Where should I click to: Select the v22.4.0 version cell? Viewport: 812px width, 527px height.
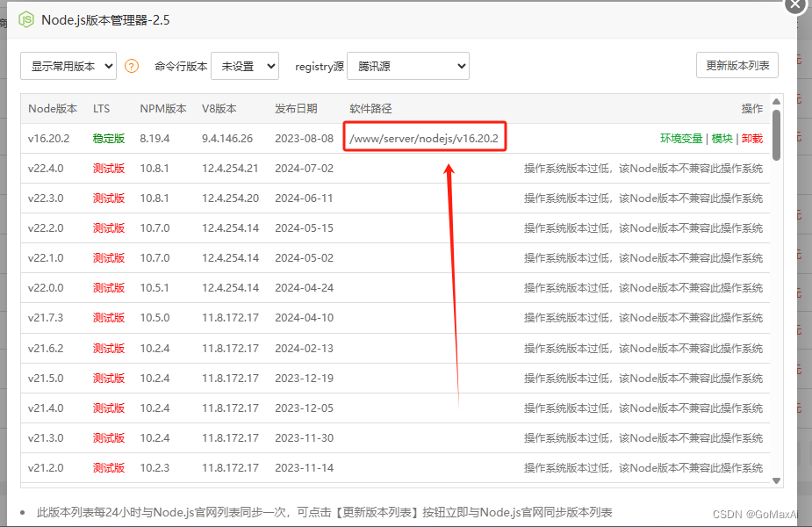[x=46, y=169]
